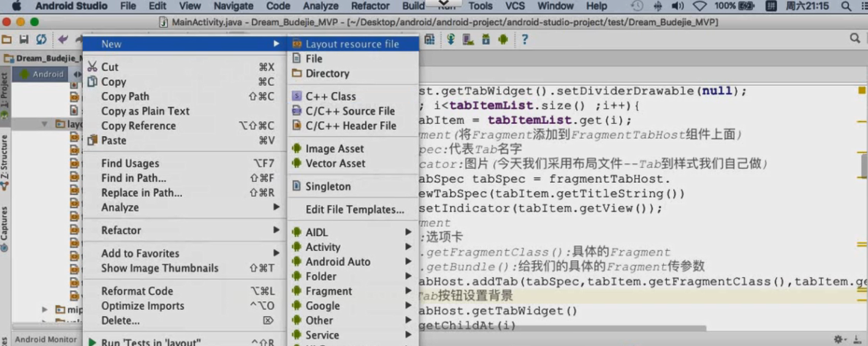The width and height of the screenshot is (868, 346).
Task: Select Layout resource file
Action: click(x=353, y=44)
